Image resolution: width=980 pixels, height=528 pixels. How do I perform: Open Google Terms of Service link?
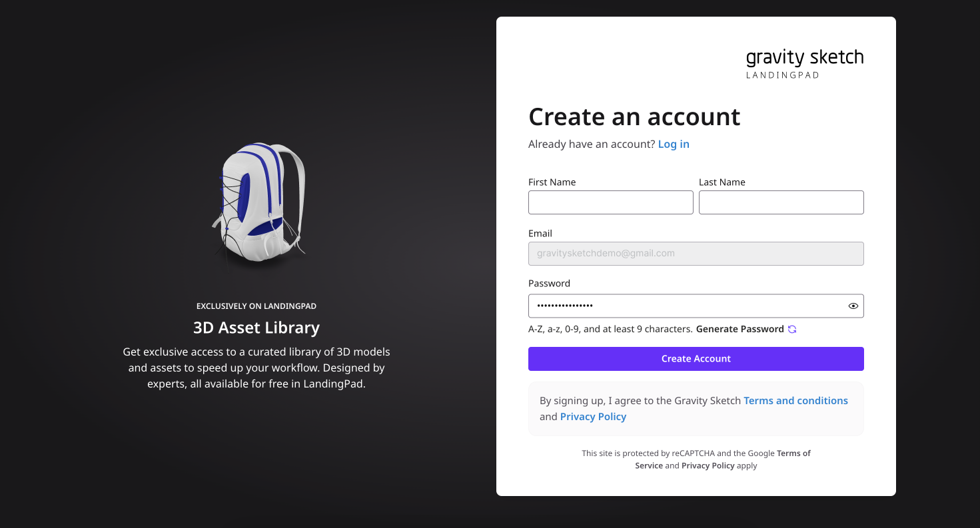[x=723, y=459]
